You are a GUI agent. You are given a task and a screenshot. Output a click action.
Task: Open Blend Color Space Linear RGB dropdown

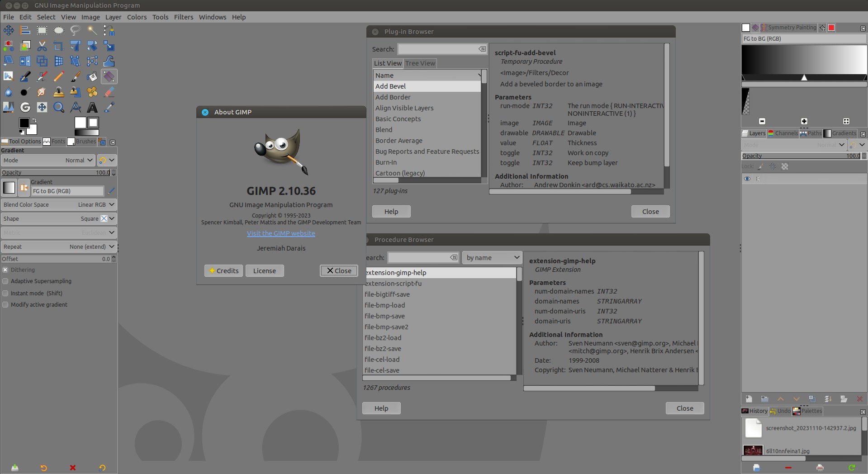coord(59,204)
